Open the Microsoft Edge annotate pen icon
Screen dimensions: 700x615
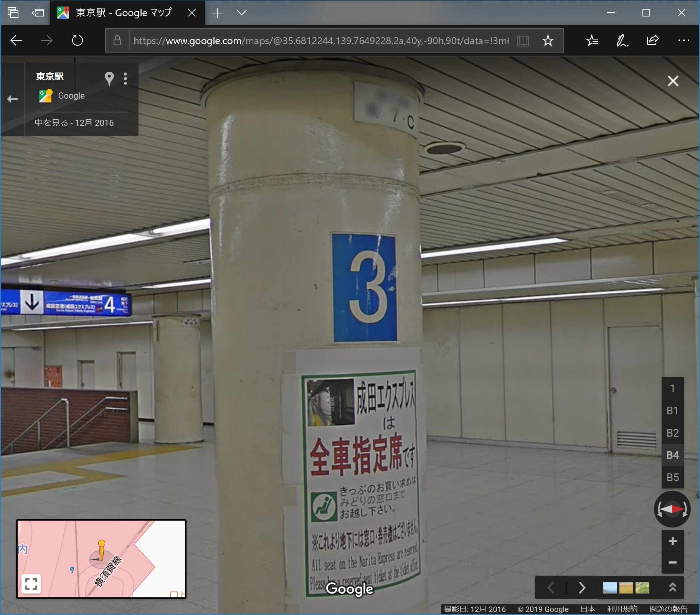coord(622,40)
